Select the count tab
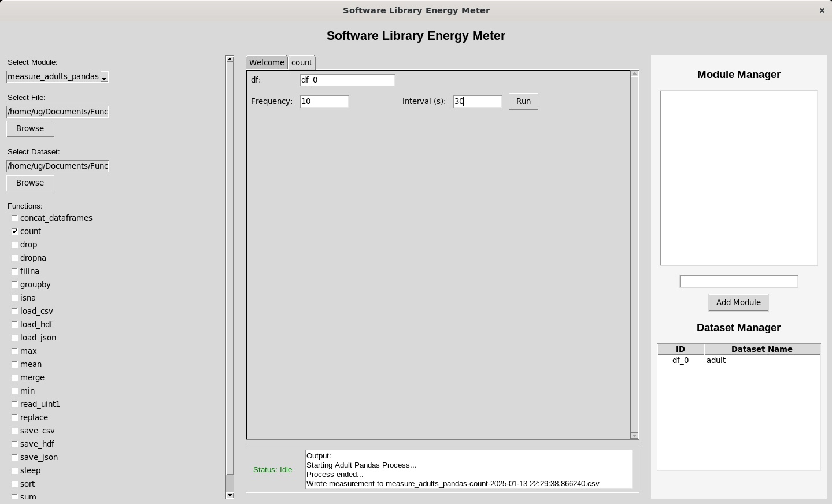 coord(302,62)
